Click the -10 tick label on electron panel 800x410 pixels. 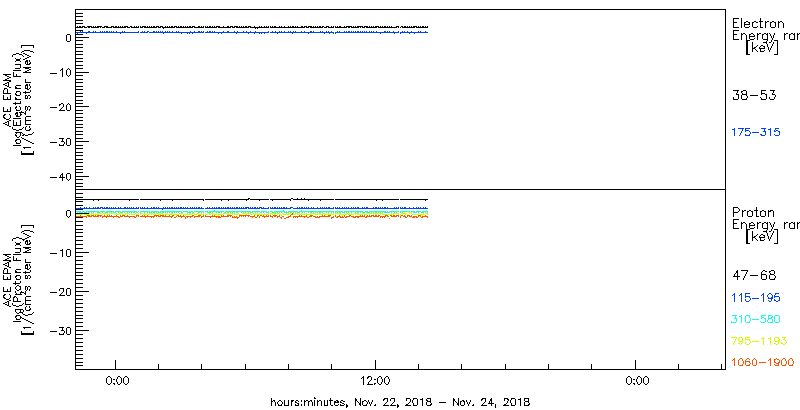60,72
